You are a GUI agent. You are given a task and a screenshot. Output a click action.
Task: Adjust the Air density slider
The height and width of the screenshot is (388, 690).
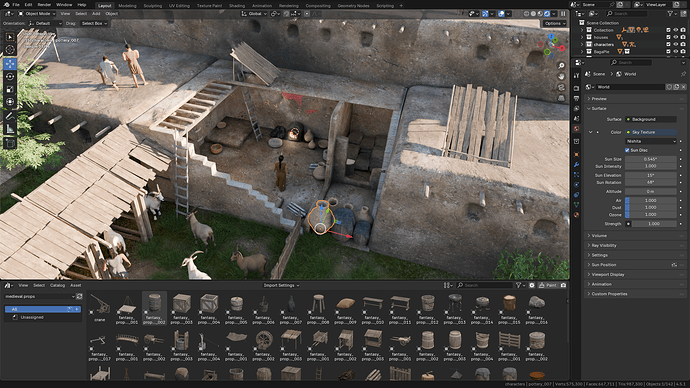click(650, 200)
